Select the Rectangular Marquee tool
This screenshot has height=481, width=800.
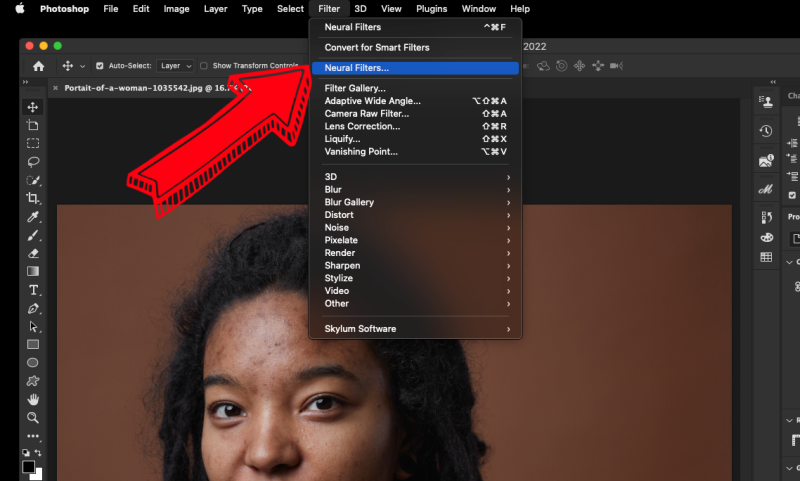pyautogui.click(x=33, y=143)
